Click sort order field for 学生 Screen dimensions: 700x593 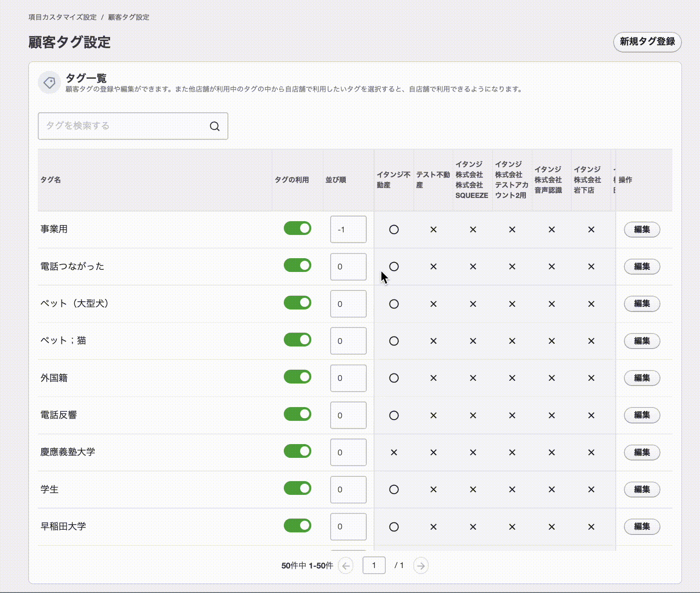(348, 489)
